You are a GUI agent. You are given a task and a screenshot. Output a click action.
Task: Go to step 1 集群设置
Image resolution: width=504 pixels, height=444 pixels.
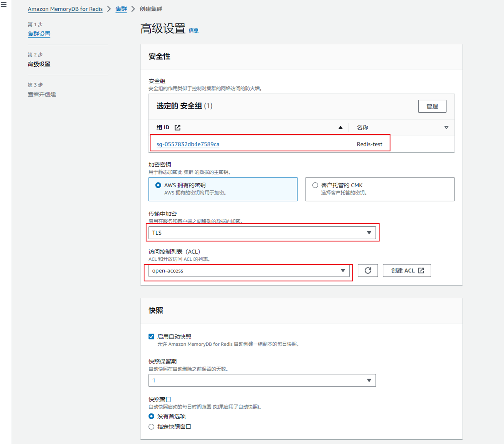pyautogui.click(x=39, y=34)
